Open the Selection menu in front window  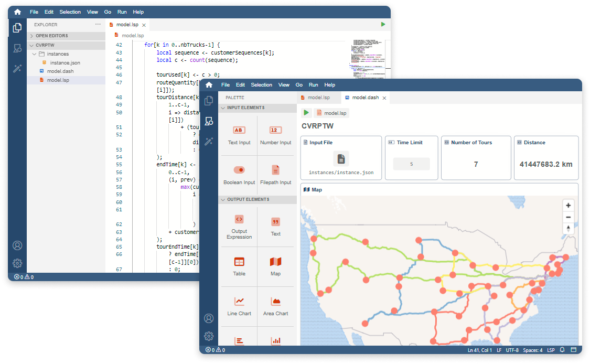pyautogui.click(x=261, y=85)
